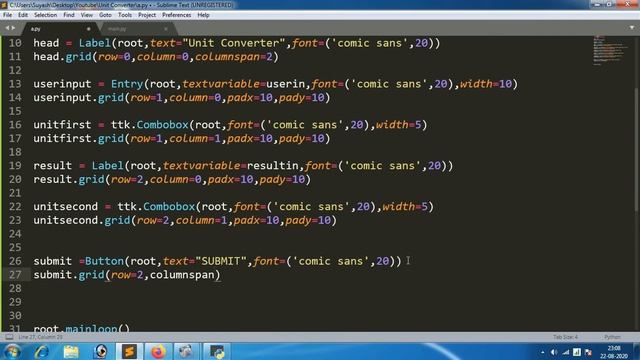Click the network signal tray icon

coord(565,352)
